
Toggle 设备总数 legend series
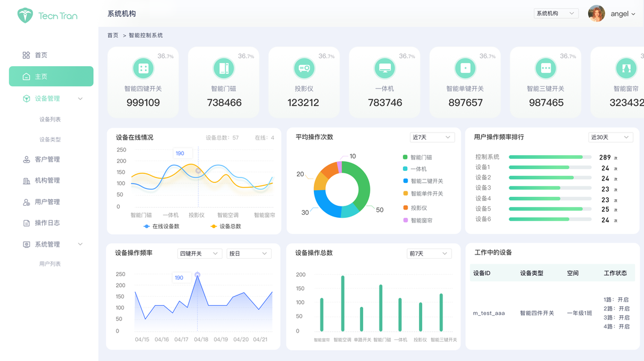(225, 227)
